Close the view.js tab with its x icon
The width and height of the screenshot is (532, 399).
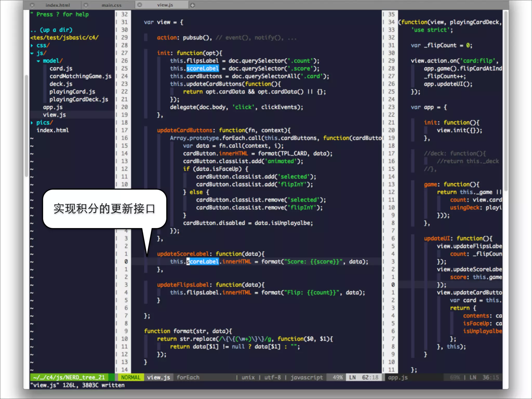(139, 5)
